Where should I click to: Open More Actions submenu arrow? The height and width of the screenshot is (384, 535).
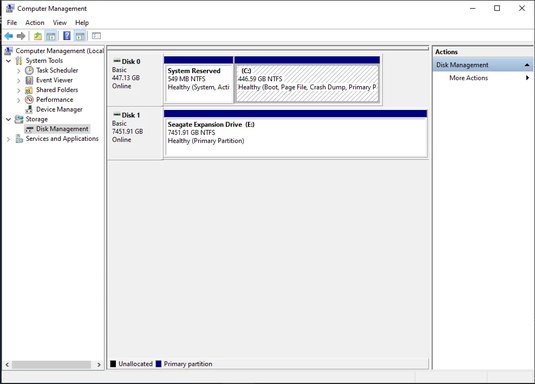pyautogui.click(x=527, y=78)
